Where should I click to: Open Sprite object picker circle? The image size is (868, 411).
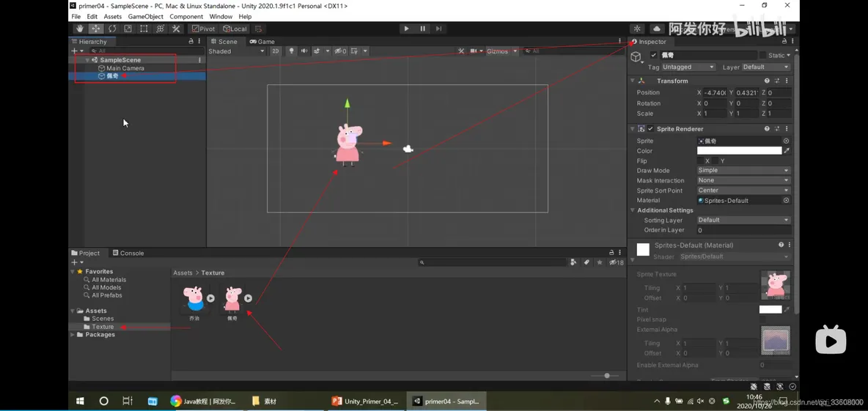(x=786, y=141)
